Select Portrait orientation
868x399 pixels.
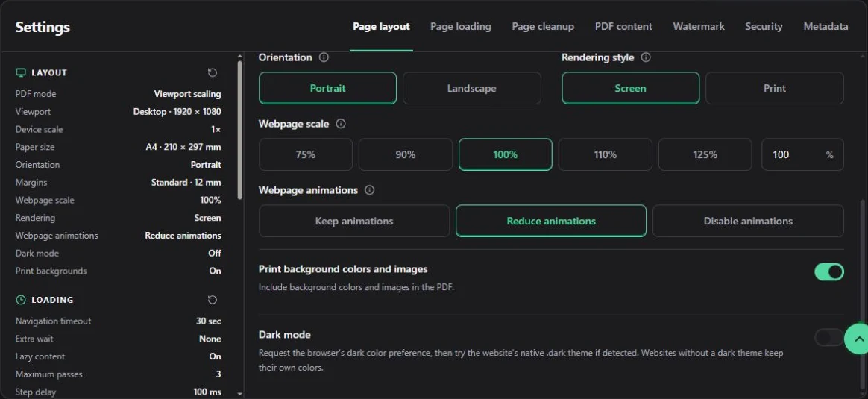[x=327, y=88]
